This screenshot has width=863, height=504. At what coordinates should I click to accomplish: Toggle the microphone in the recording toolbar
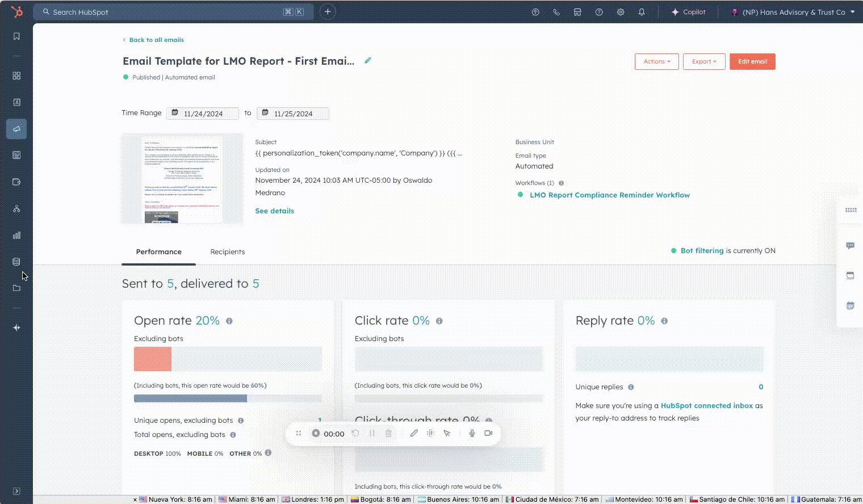[471, 433]
